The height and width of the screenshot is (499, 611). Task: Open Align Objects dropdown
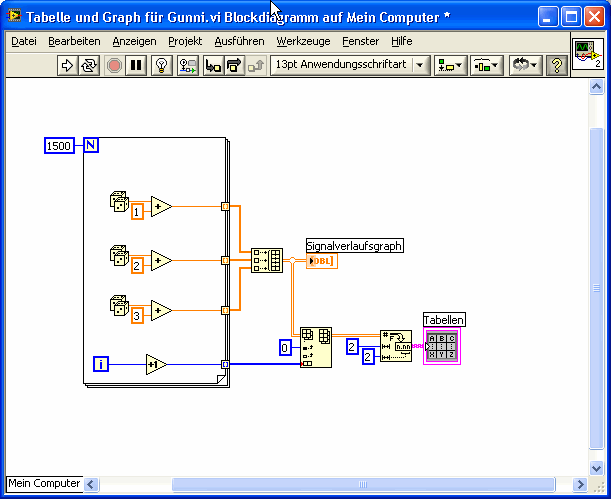(x=450, y=65)
